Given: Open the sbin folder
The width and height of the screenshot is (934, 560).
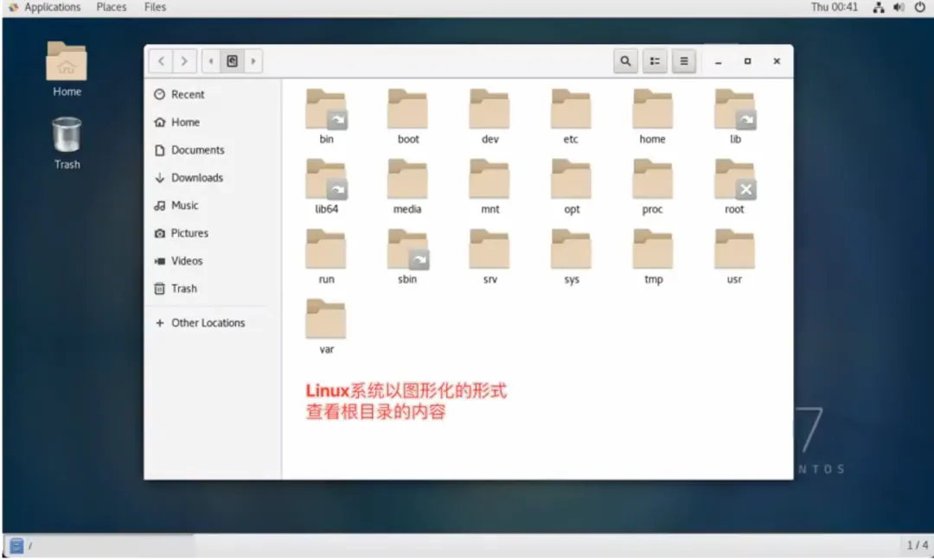Looking at the screenshot, I should (407, 257).
